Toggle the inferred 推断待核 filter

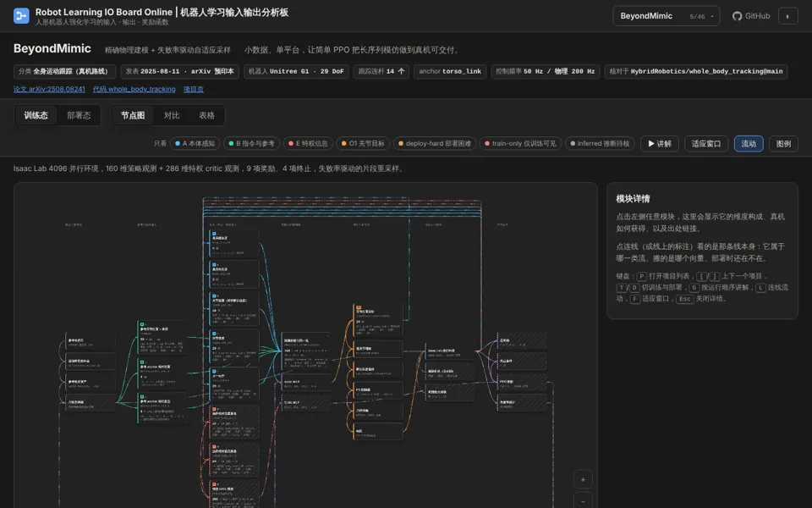[x=600, y=144]
